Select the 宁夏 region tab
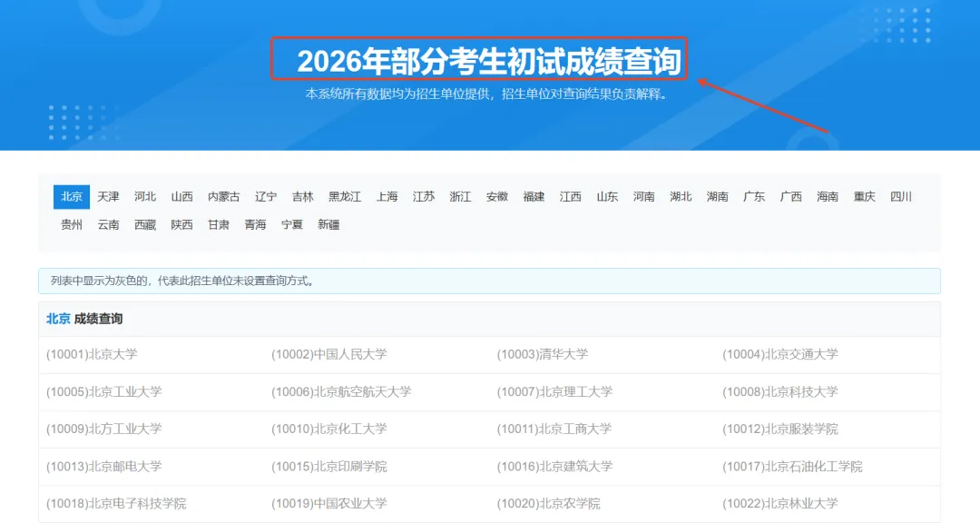 (292, 224)
